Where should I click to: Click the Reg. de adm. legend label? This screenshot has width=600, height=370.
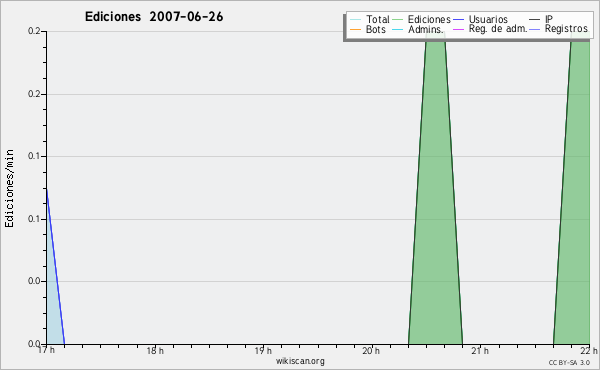click(x=498, y=29)
